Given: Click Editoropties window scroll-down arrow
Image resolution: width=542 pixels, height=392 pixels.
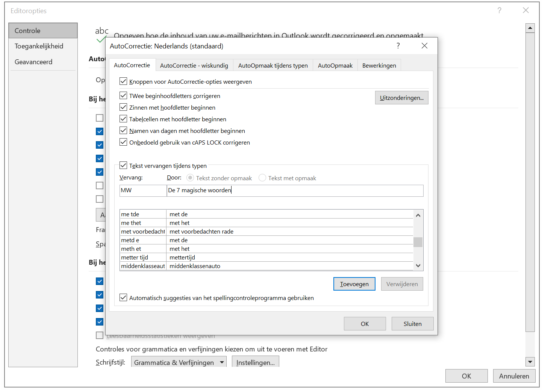Looking at the screenshot, I should (530, 362).
